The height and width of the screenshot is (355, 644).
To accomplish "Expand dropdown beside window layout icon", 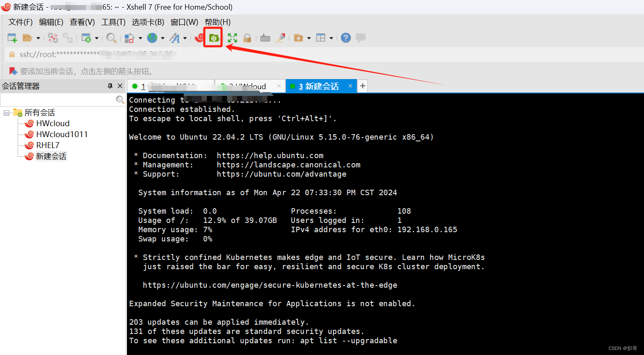I will tap(331, 38).
